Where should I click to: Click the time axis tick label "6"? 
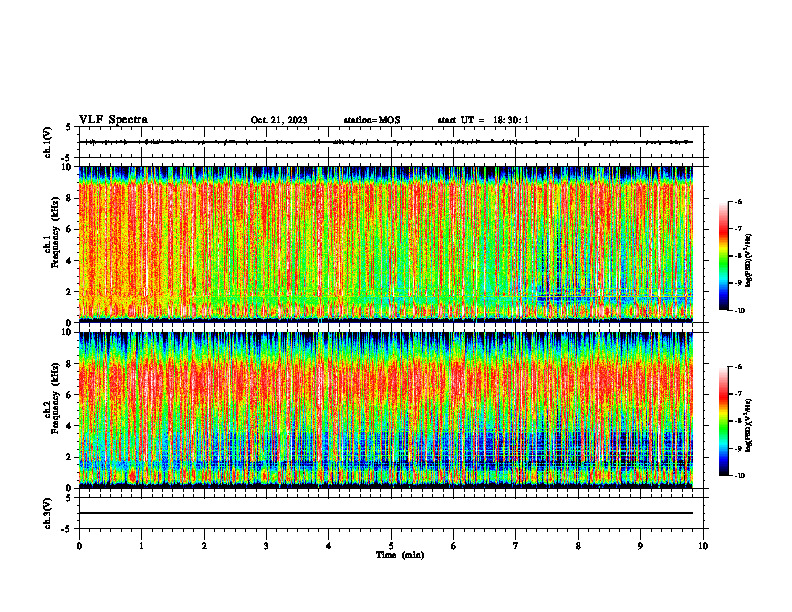454,546
